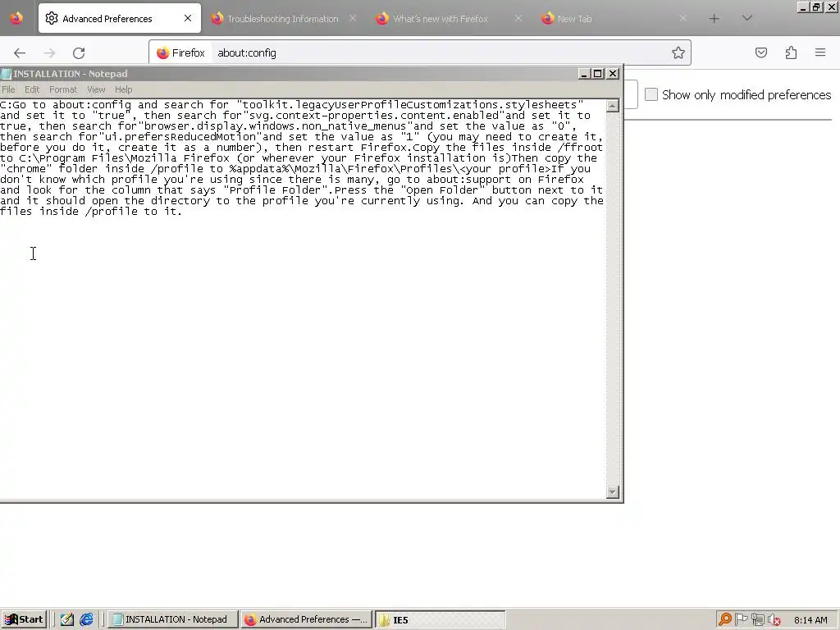This screenshot has width=840, height=630.
Task: Enable Show only modified preferences checkbox
Action: (x=651, y=95)
